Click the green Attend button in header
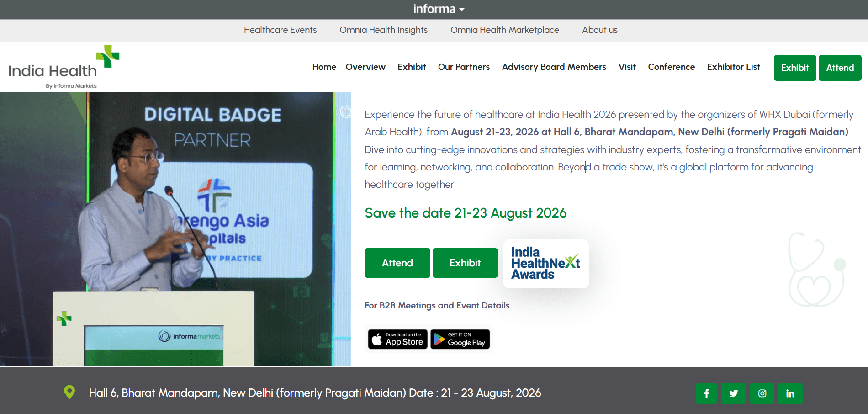 tap(840, 68)
